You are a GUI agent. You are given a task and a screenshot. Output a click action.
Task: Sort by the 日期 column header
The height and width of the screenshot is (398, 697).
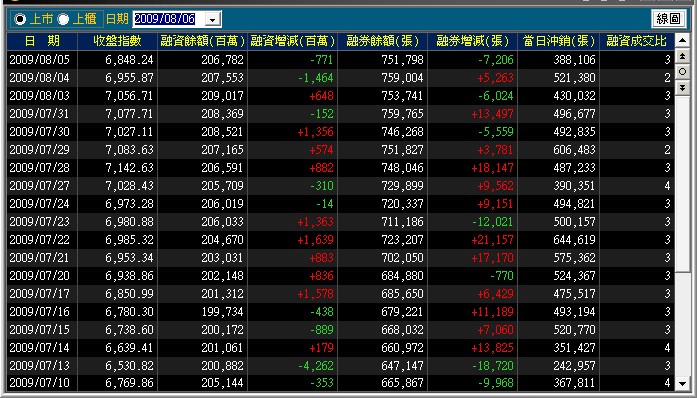(42, 41)
